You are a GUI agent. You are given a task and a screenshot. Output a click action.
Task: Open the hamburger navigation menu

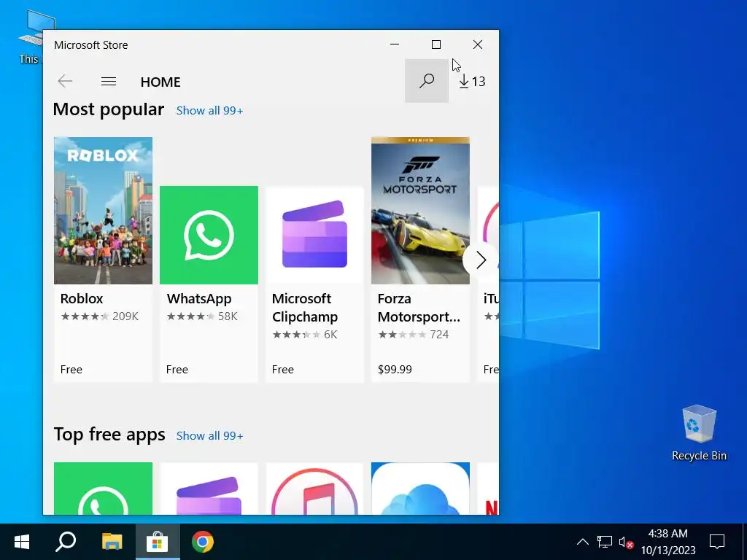point(109,82)
